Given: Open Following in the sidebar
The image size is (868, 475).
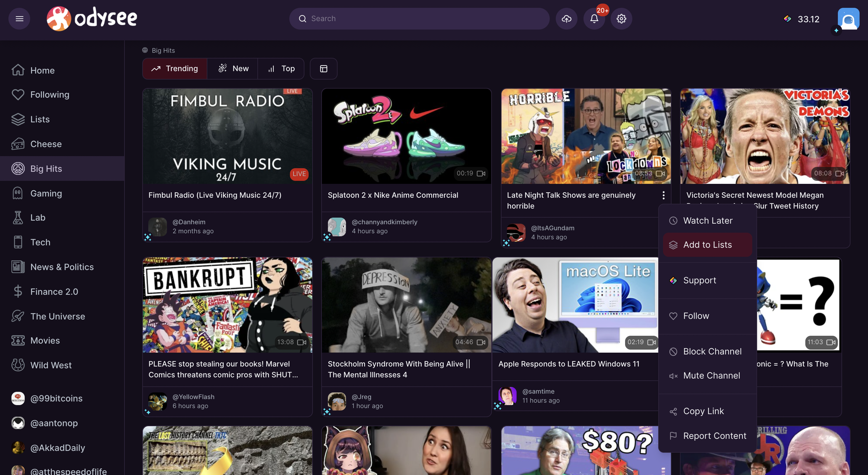Looking at the screenshot, I should click(62, 95).
